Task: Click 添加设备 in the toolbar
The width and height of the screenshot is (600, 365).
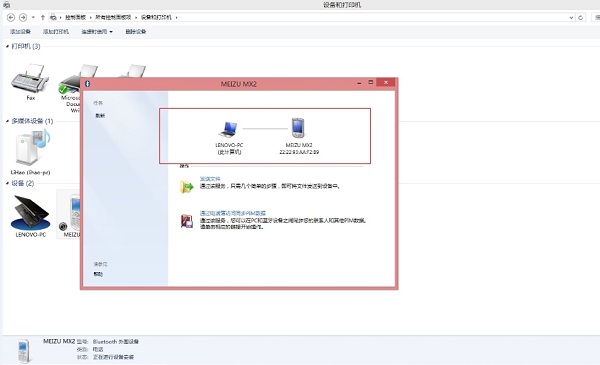Action: point(20,32)
